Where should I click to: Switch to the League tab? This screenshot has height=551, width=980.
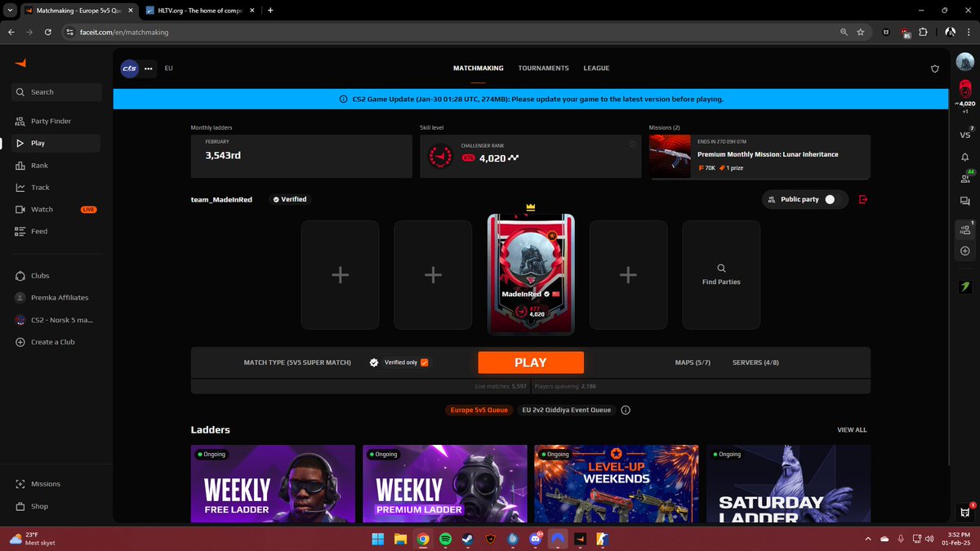click(x=596, y=69)
